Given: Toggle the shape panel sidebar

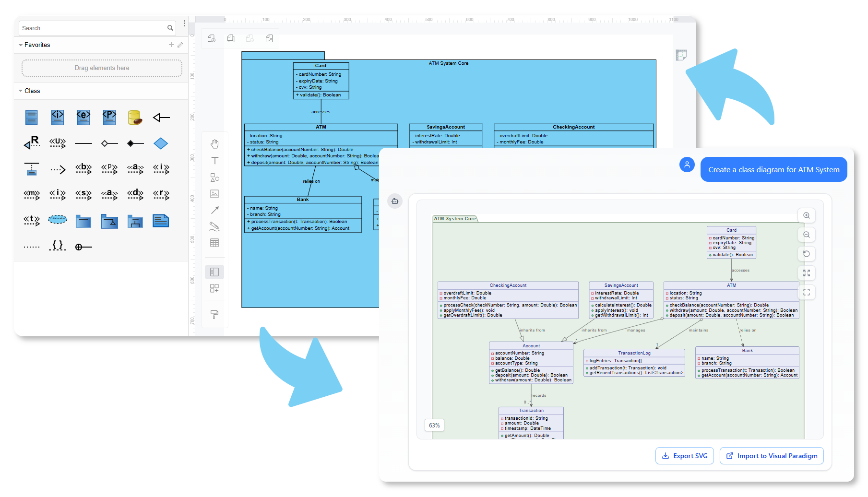Looking at the screenshot, I should pos(214,272).
